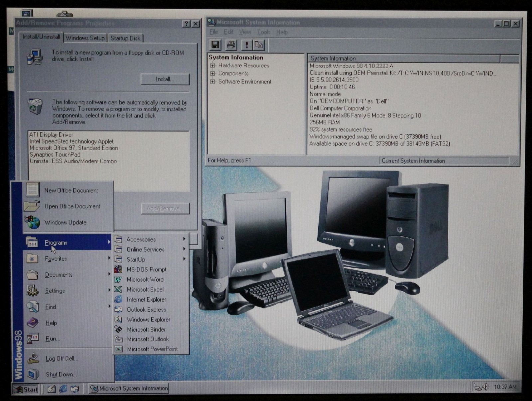The image size is (532, 401).
Task: Click Programs in Start menu
Action: 68,242
